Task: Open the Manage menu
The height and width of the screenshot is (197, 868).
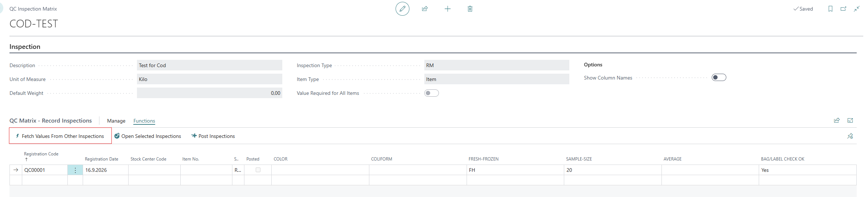Action: [116, 121]
